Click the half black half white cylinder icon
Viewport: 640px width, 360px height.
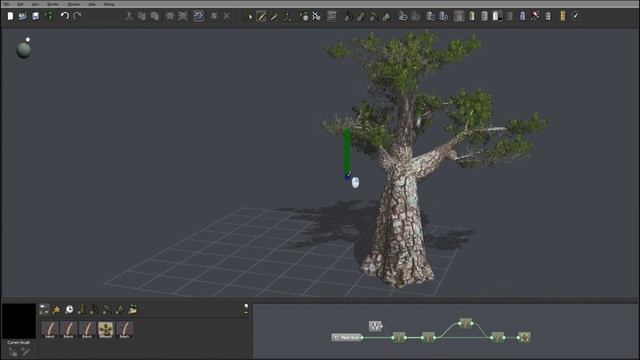point(497,16)
